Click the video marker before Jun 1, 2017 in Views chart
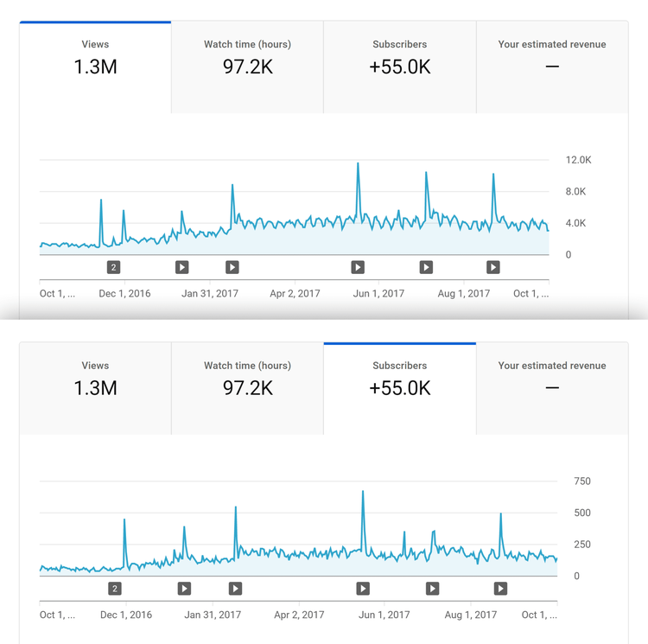Image resolution: width=648 pixels, height=644 pixels. [358, 267]
